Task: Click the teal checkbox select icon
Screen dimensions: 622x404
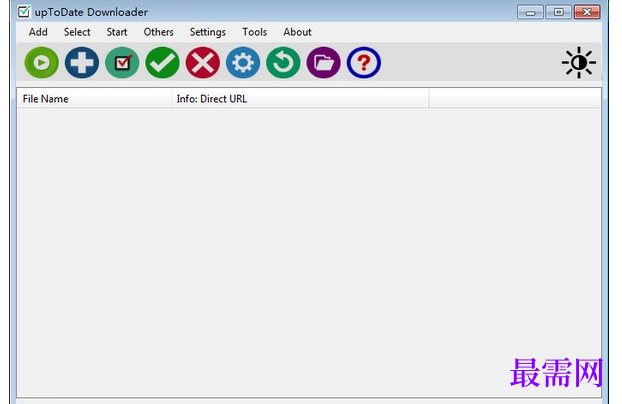Action: [x=122, y=63]
